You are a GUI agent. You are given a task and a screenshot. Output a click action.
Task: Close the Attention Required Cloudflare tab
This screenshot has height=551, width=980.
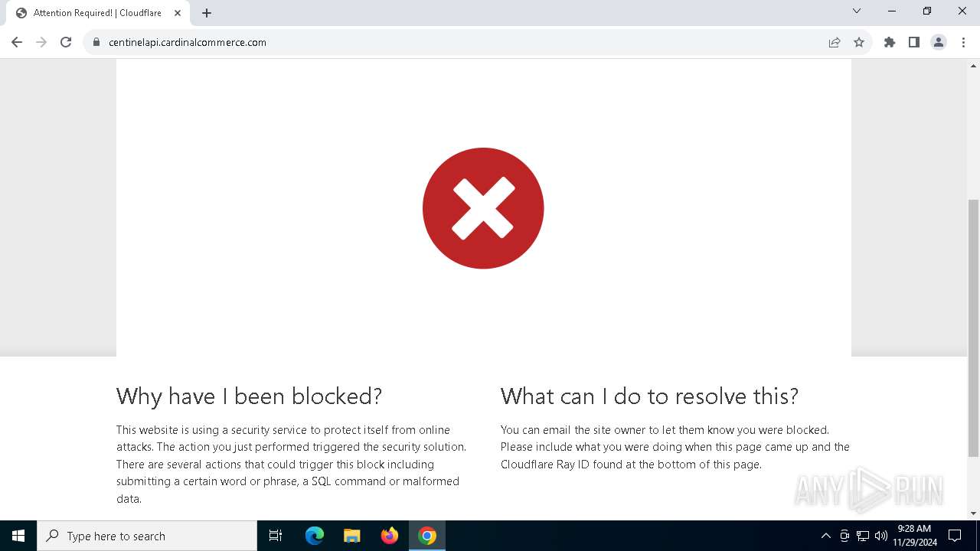178,13
